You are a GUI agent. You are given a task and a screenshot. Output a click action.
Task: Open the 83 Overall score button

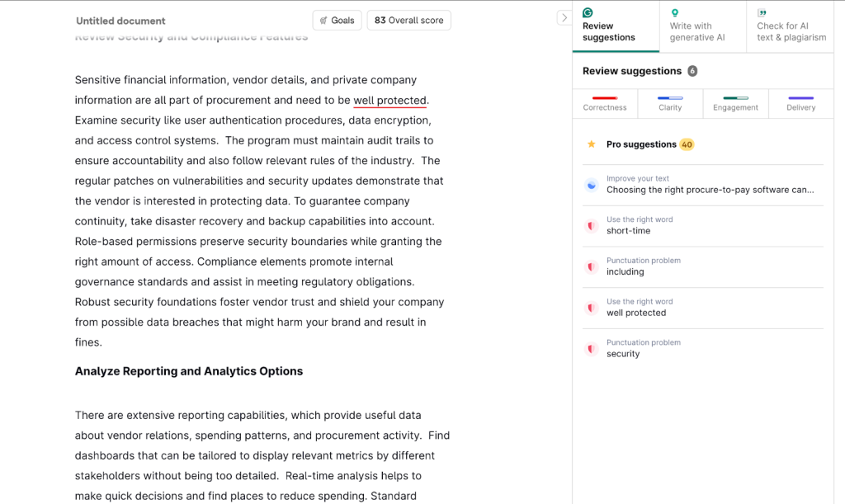click(x=409, y=21)
